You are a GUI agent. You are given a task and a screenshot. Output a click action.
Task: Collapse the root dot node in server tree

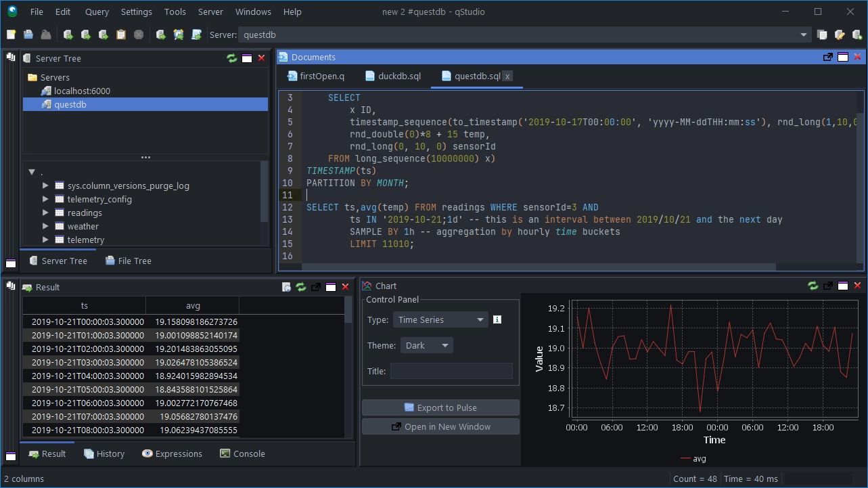pyautogui.click(x=31, y=171)
